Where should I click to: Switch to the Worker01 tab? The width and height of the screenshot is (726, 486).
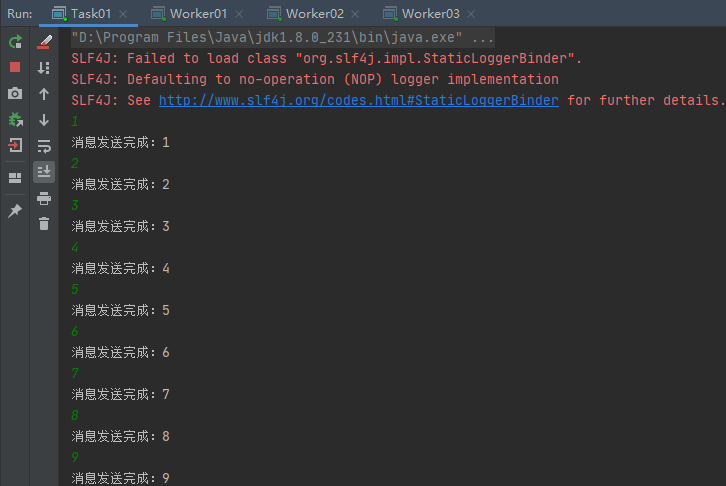coord(197,14)
